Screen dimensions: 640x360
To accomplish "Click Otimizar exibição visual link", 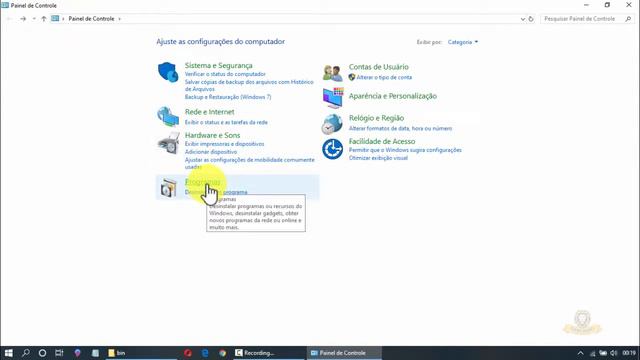I will point(378,158).
